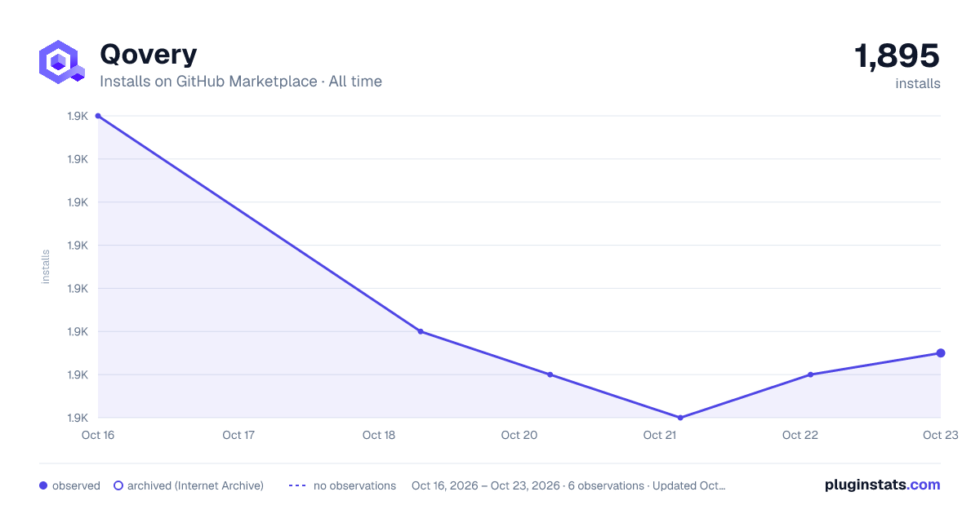The width and height of the screenshot is (980, 514).
Task: Click the 'installs' label under 1,895
Action: coord(918,83)
